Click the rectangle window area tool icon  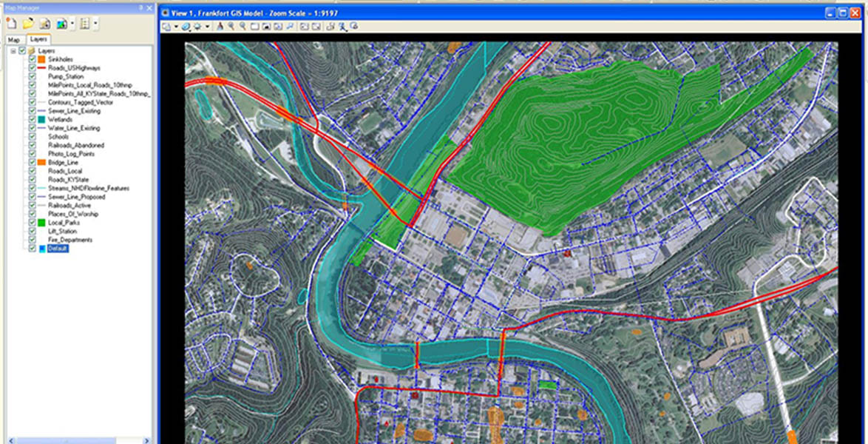(254, 27)
